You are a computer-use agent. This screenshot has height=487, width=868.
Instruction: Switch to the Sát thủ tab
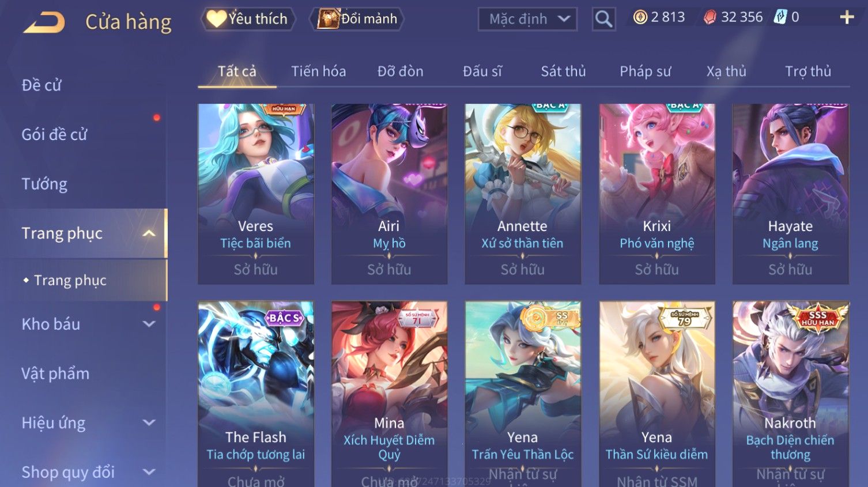pyautogui.click(x=563, y=71)
